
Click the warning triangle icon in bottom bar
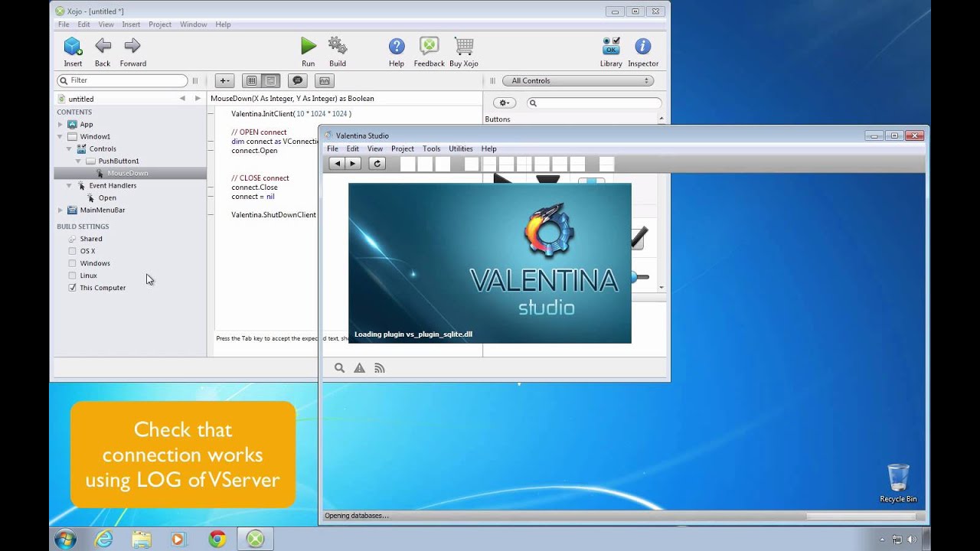click(x=360, y=368)
